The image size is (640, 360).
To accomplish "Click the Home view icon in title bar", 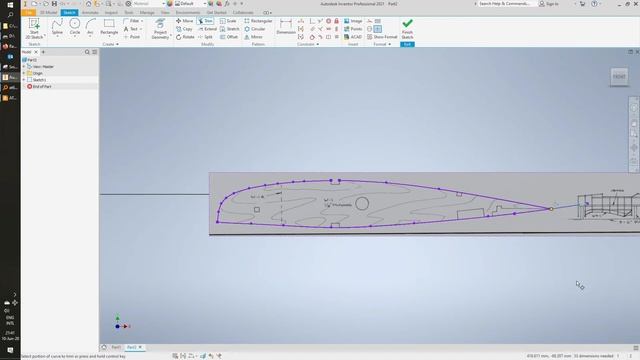I will click(x=88, y=4).
